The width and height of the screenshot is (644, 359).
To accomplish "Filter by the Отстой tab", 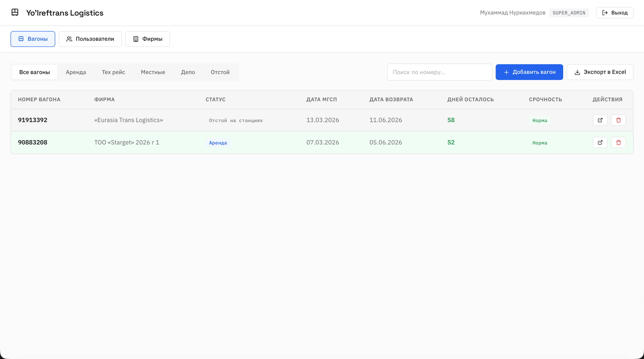I will click(220, 72).
